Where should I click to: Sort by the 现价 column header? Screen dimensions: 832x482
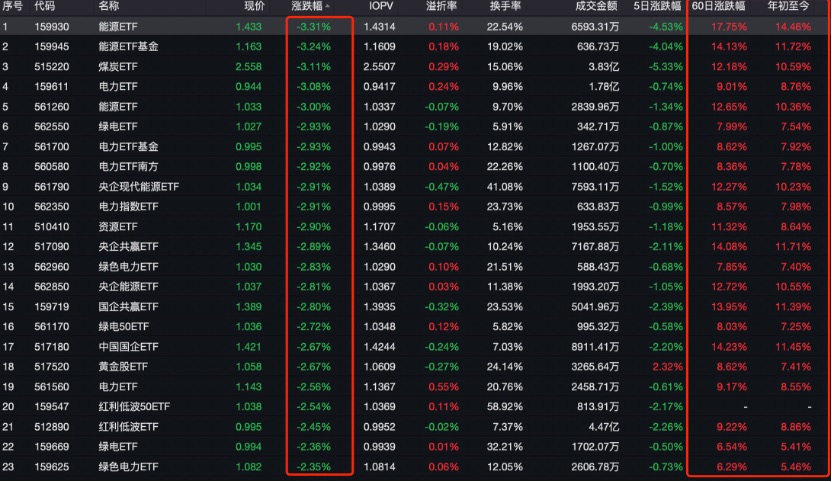[x=254, y=6]
